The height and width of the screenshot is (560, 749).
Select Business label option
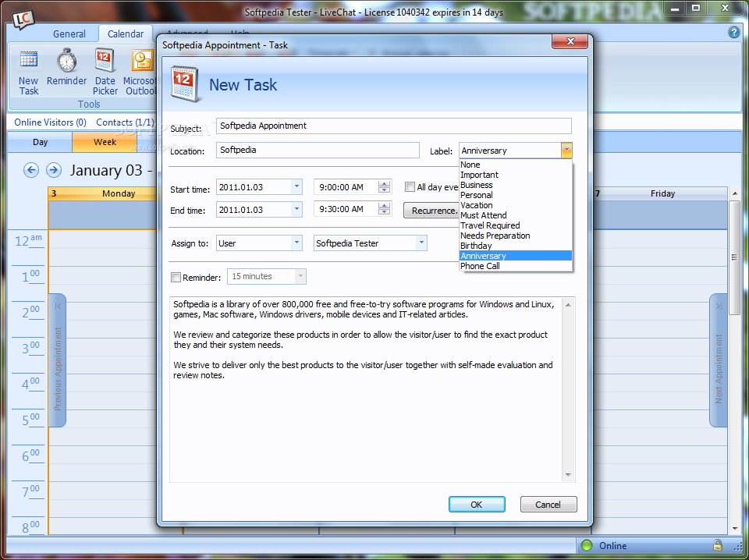[516, 185]
